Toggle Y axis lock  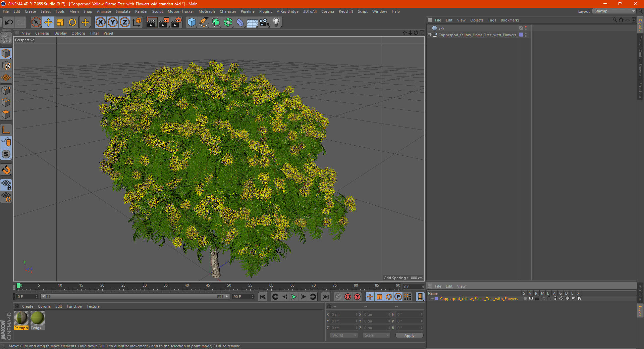point(113,22)
